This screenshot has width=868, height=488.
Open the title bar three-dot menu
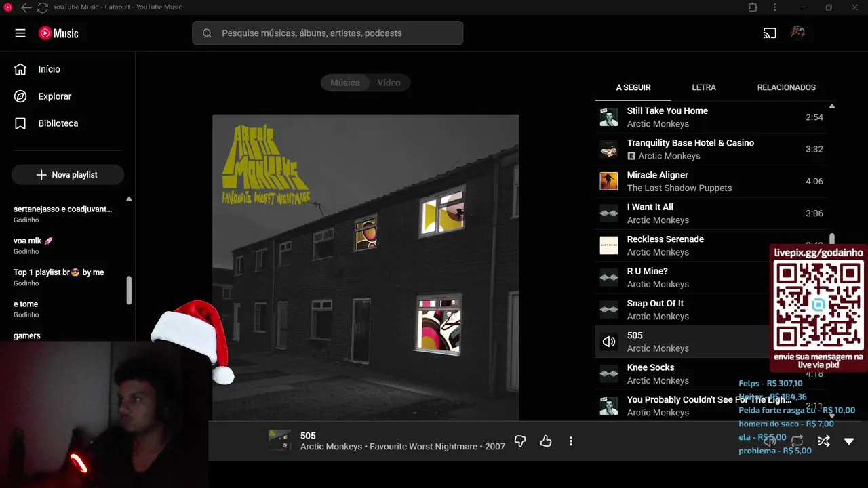[x=774, y=7]
